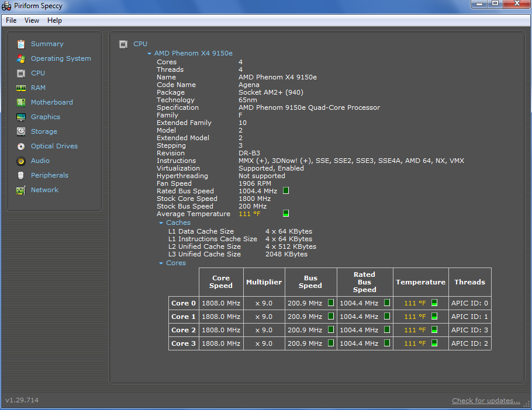Click Core 2 Bus Speed graph icon
532x410 pixels.
tap(331, 329)
